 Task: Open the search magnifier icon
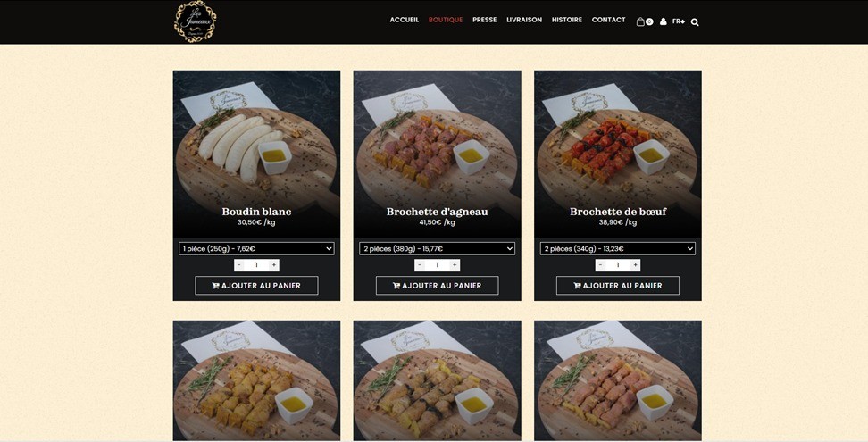(x=695, y=22)
